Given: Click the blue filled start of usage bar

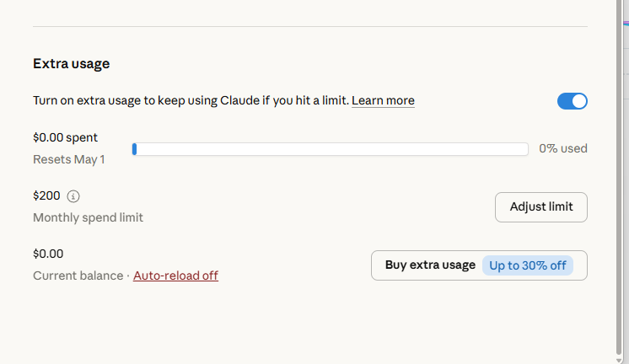Looking at the screenshot, I should coord(134,149).
